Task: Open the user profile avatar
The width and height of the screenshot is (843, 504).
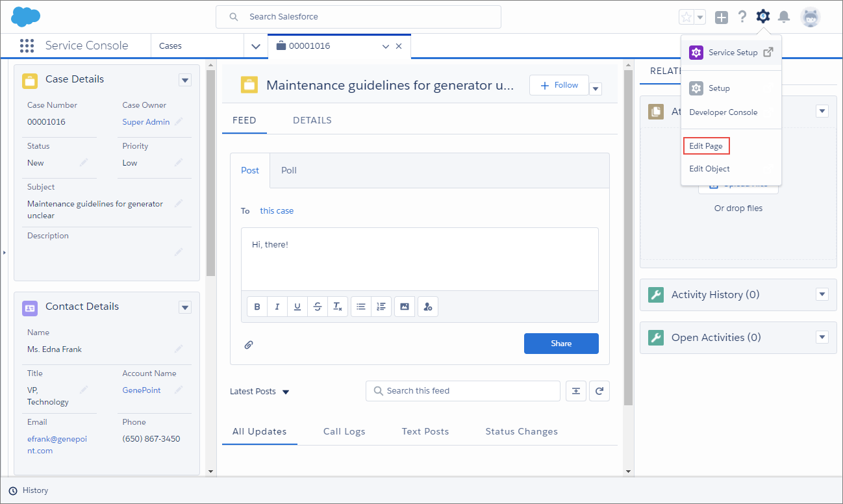Action: 811,17
